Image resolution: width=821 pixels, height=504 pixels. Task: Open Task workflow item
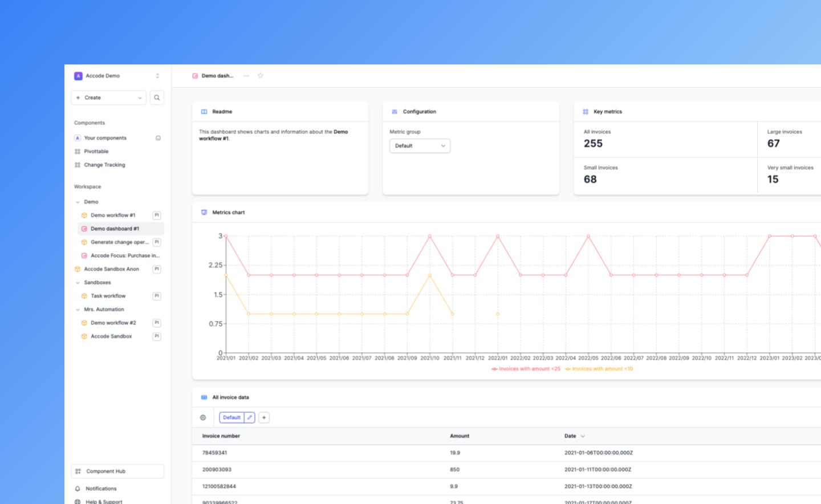[108, 296]
